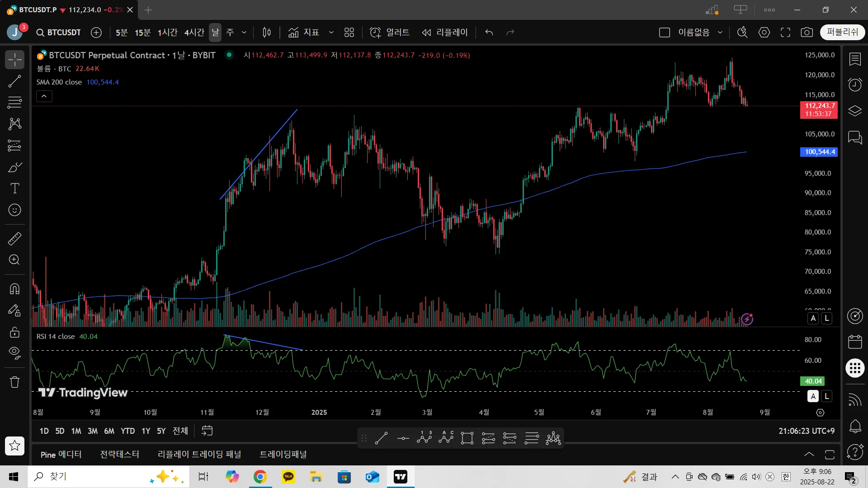Open the Pine 에디터 tab
Image resolution: width=868 pixels, height=488 pixels.
pyautogui.click(x=61, y=455)
